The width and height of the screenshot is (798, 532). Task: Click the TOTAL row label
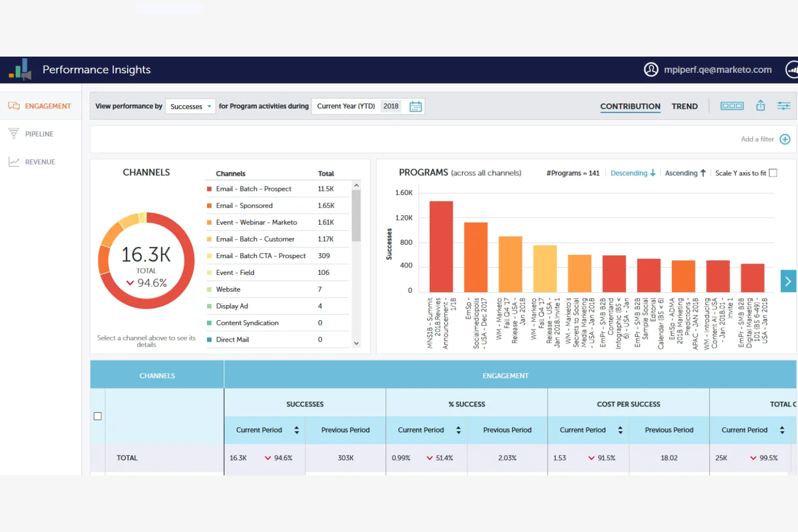click(127, 458)
